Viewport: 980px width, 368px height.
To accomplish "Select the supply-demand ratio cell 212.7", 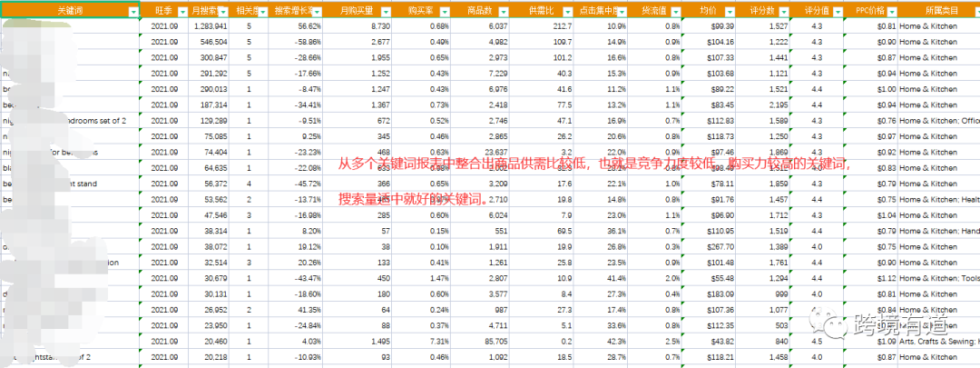I will [541, 26].
